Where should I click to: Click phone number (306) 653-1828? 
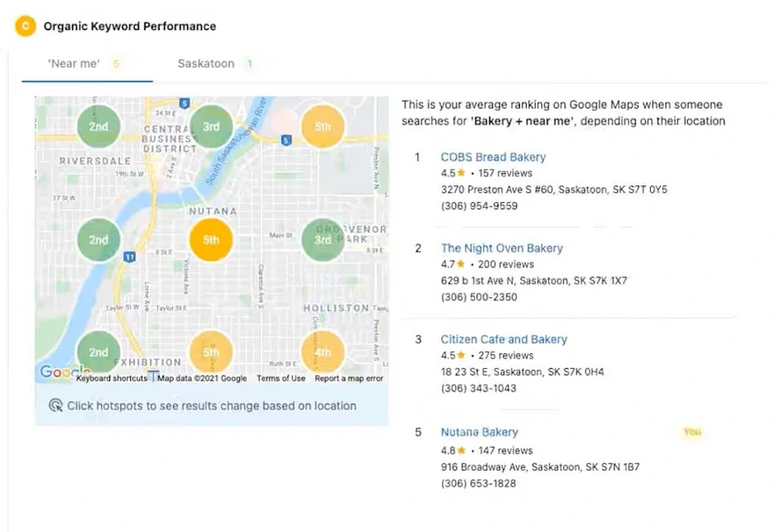click(478, 483)
